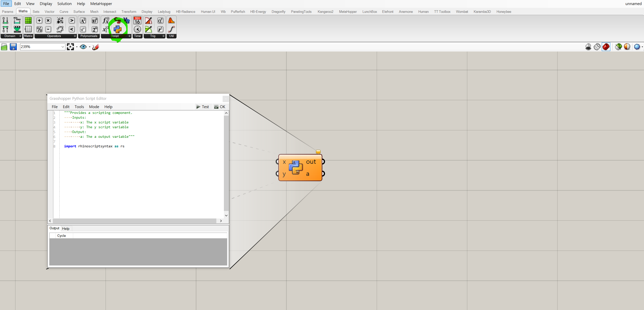Image resolution: width=644 pixels, height=310 pixels.
Task: Enable shaded red preview mode
Action: [606, 47]
